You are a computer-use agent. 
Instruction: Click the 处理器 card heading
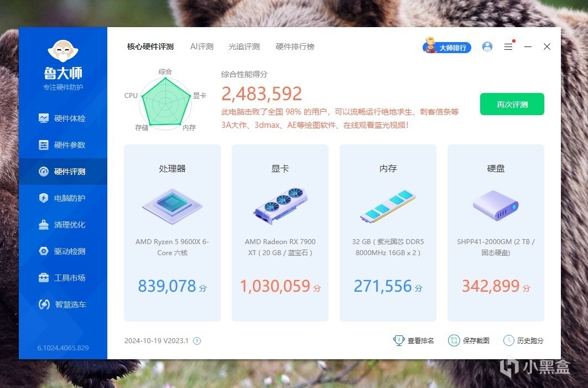tap(172, 168)
